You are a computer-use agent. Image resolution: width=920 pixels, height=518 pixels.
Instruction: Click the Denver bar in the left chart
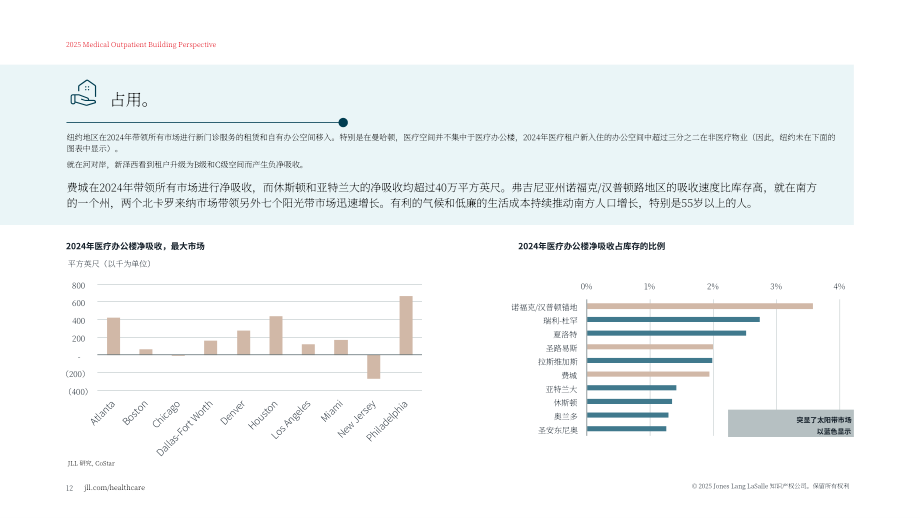pyautogui.click(x=243, y=343)
